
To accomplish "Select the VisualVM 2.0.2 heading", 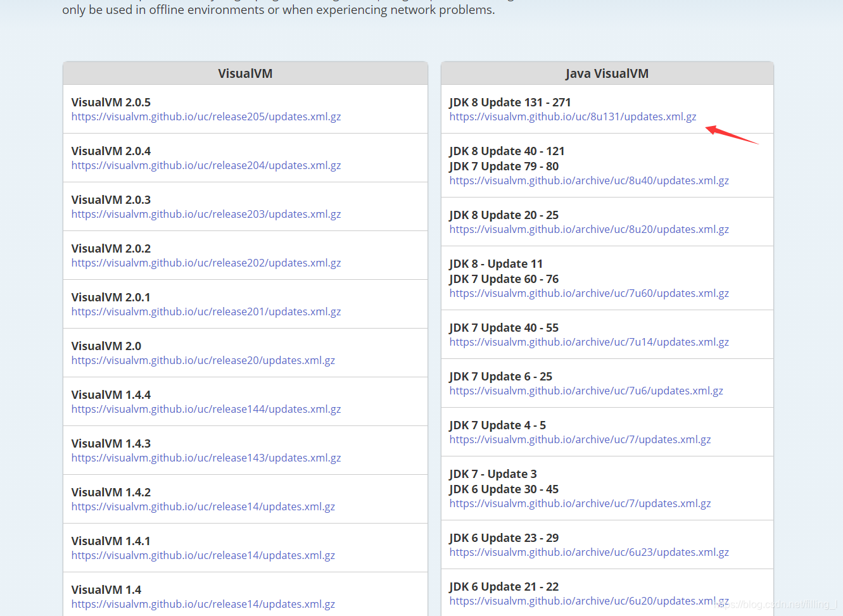I will 111,248.
